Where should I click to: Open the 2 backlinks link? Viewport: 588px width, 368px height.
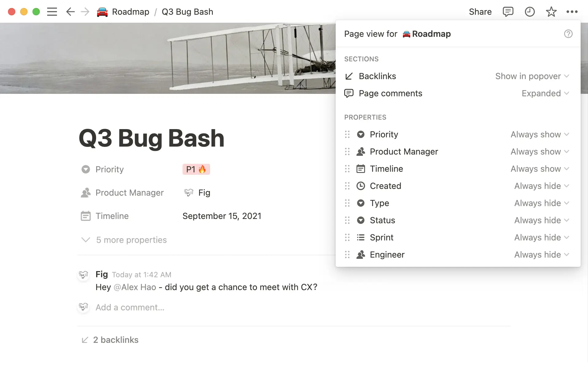115,340
